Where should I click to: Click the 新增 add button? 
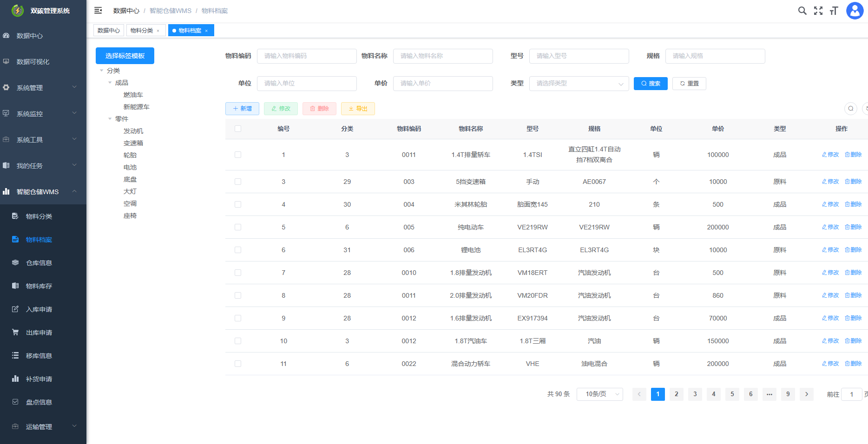pyautogui.click(x=242, y=109)
